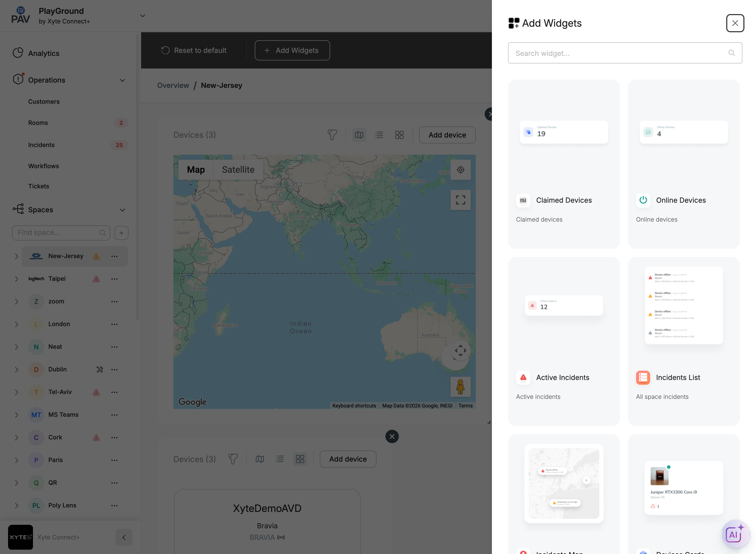Open more options for New-Jersey space
The image size is (756, 554).
tap(114, 256)
